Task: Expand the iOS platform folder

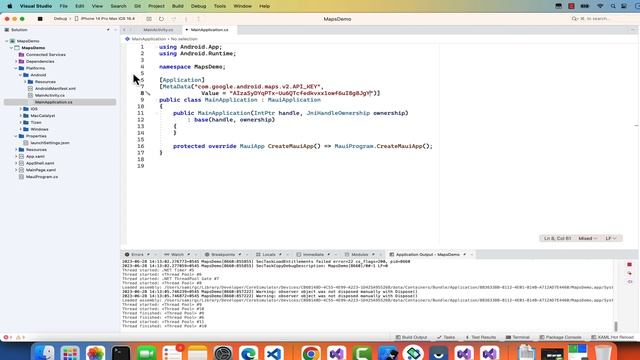Action: pos(20,109)
